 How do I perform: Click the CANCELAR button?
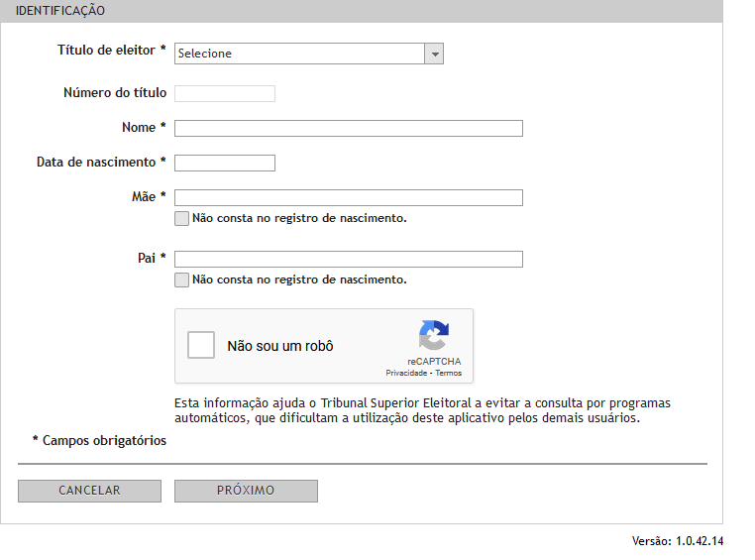click(89, 491)
